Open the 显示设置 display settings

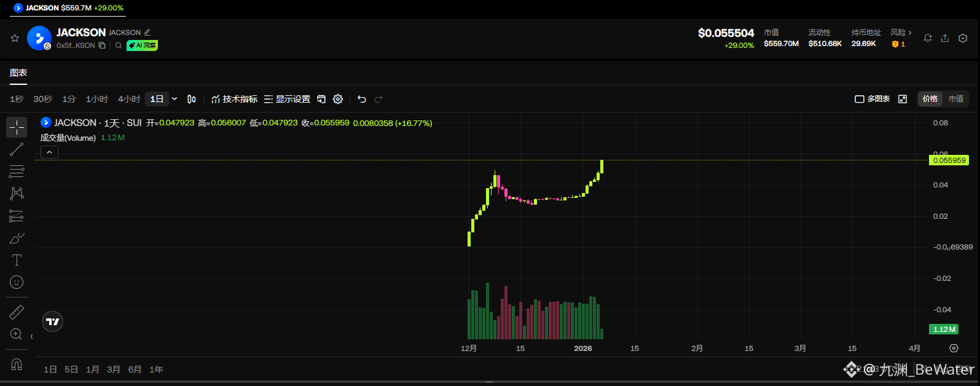(287, 99)
